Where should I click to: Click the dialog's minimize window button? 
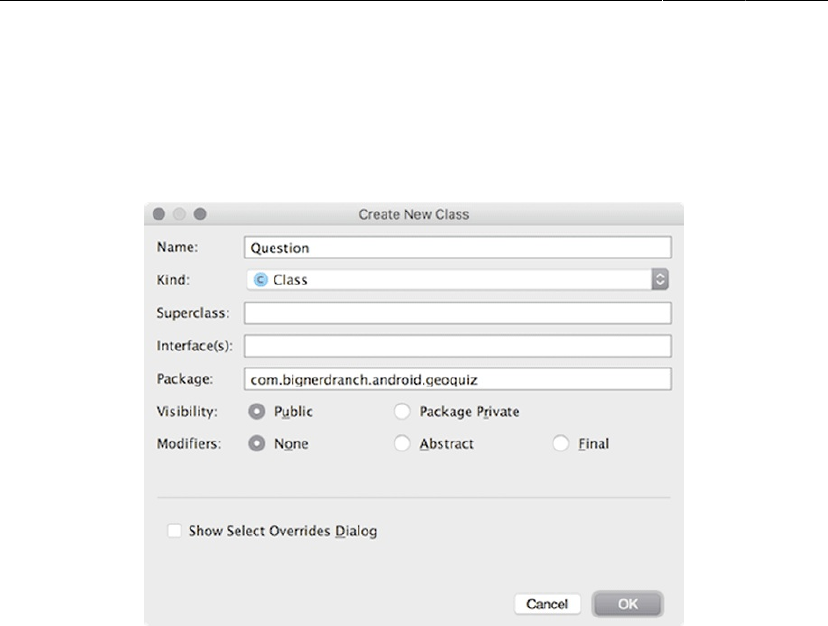180,214
